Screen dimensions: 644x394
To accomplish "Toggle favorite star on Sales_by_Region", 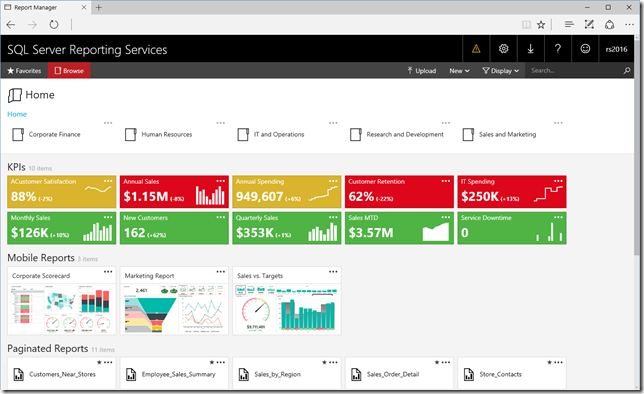I will (x=324, y=362).
